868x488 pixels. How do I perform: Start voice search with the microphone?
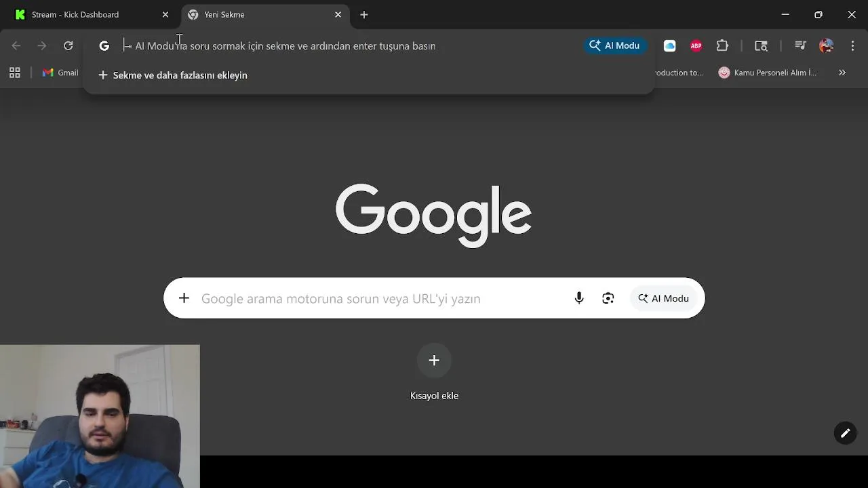click(578, 298)
